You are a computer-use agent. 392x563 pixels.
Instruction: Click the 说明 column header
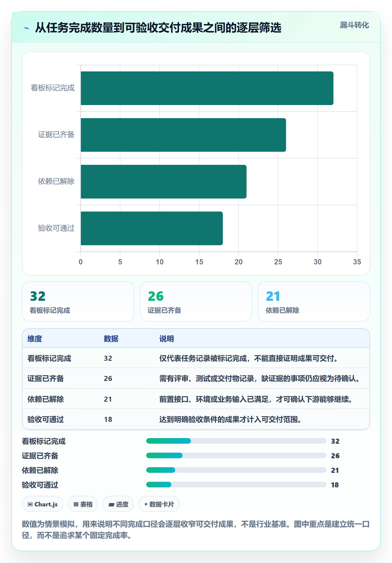tap(167, 339)
